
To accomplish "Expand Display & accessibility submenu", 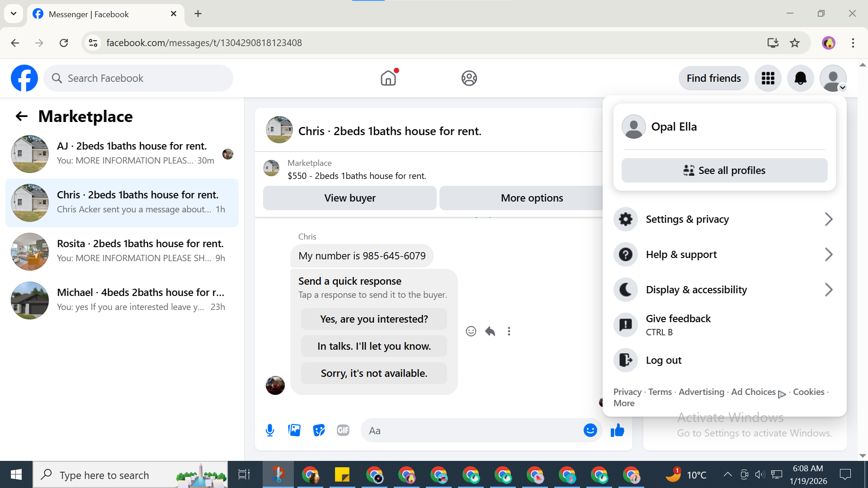I will [725, 290].
